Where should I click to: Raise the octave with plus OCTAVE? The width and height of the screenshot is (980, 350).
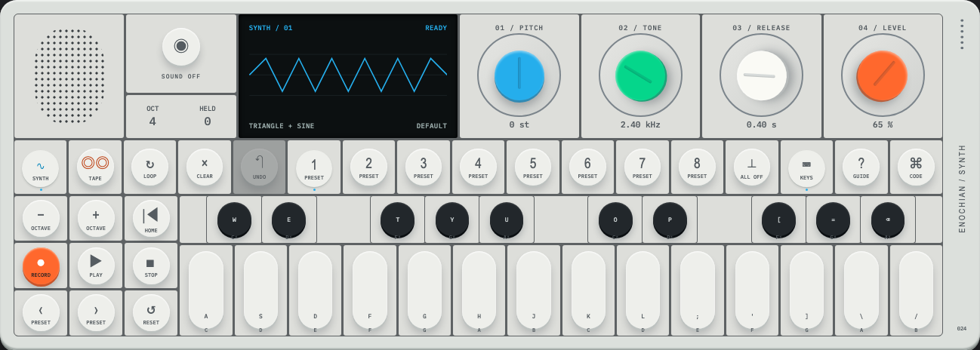(x=96, y=219)
